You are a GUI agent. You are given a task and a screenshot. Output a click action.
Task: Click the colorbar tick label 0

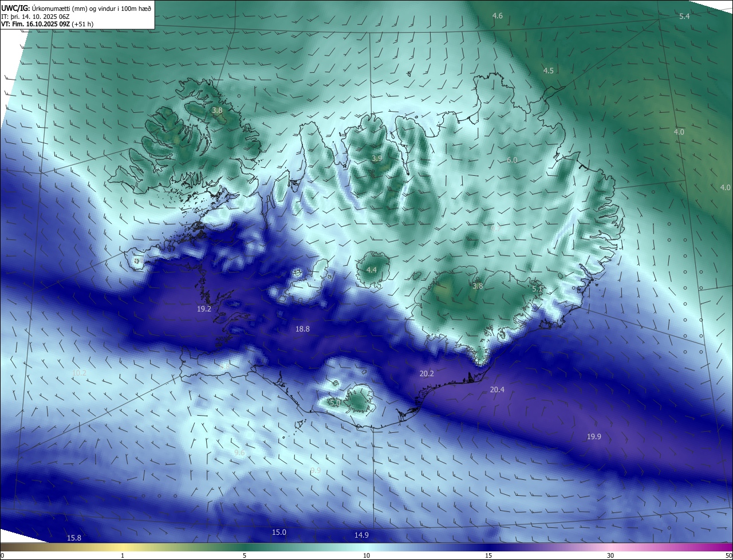coord(2,555)
